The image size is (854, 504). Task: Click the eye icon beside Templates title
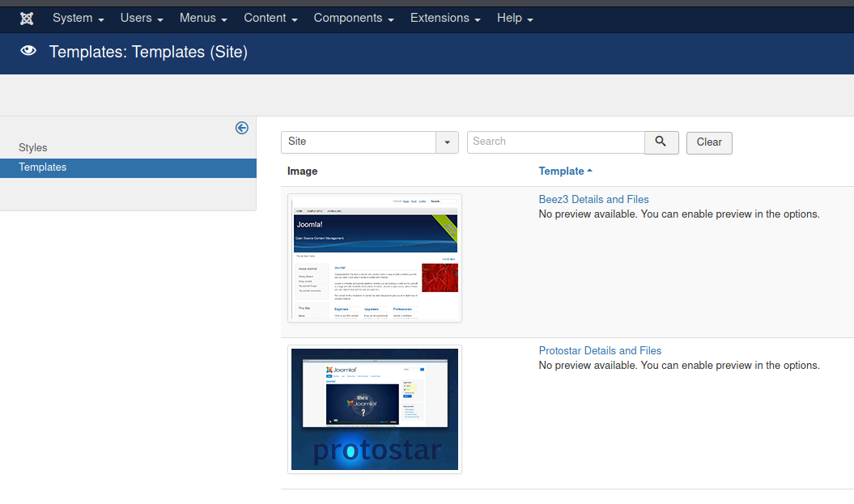28,51
